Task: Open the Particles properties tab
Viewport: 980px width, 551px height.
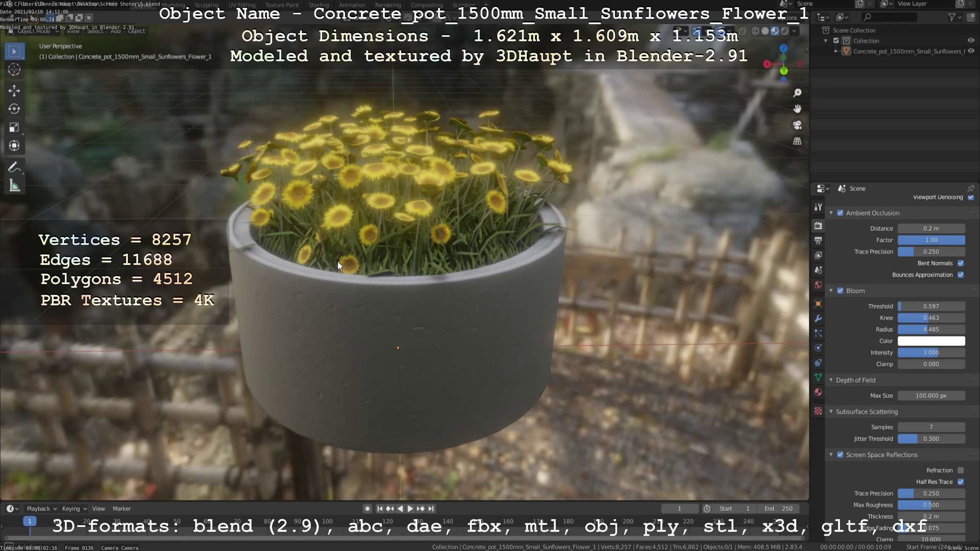Action: click(818, 333)
